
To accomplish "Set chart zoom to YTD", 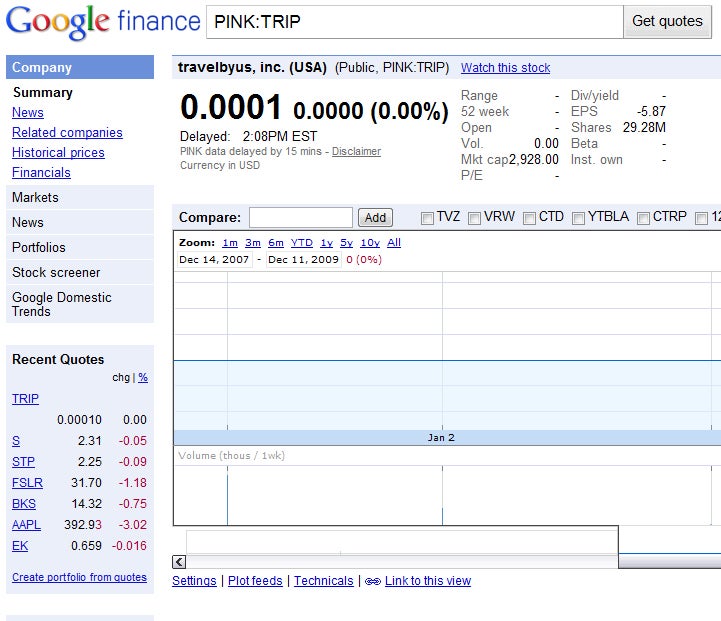I will point(302,243).
